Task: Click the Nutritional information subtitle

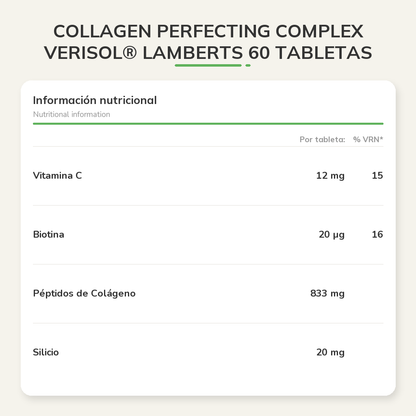Action: 71,114
